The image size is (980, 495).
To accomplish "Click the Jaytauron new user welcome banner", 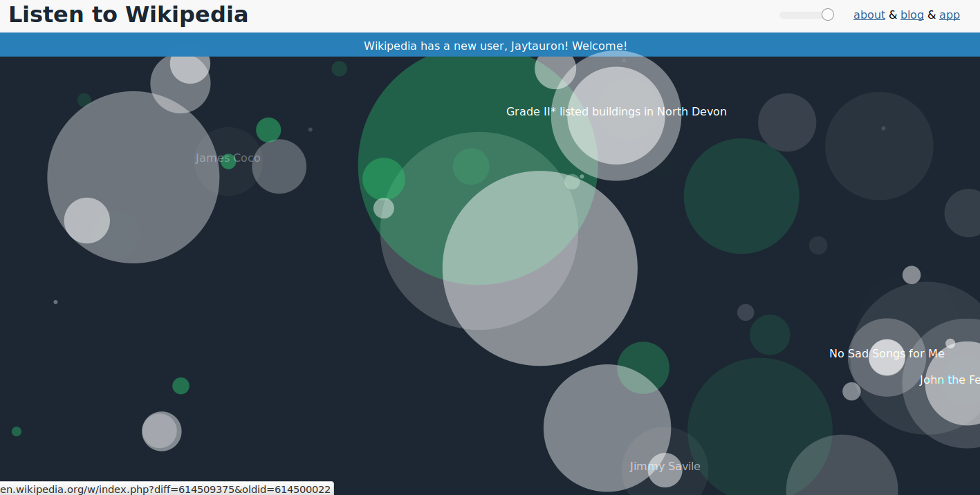I will coord(495,46).
